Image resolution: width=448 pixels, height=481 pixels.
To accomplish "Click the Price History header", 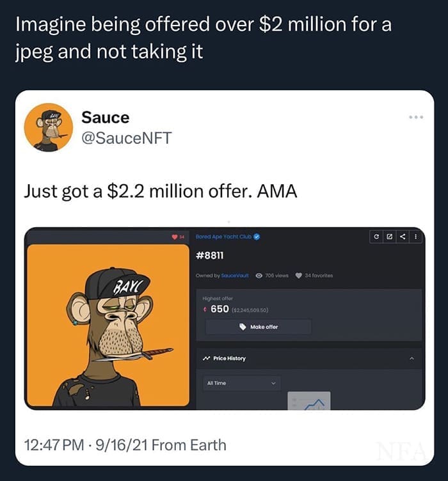I will pos(229,358).
